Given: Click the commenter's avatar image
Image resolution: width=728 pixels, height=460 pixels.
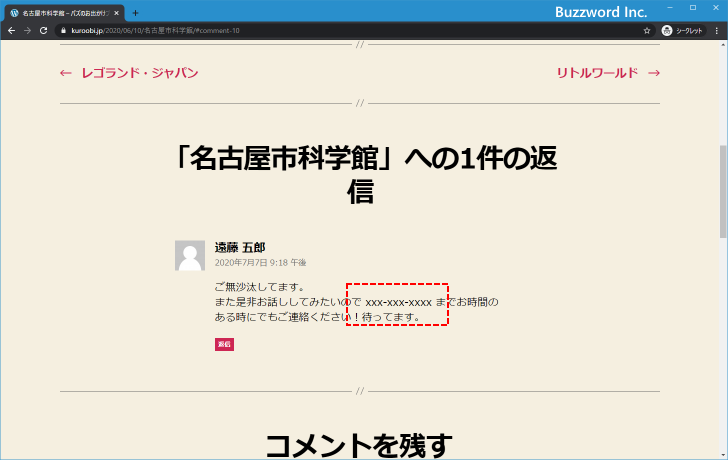Looking at the screenshot, I should (x=190, y=255).
